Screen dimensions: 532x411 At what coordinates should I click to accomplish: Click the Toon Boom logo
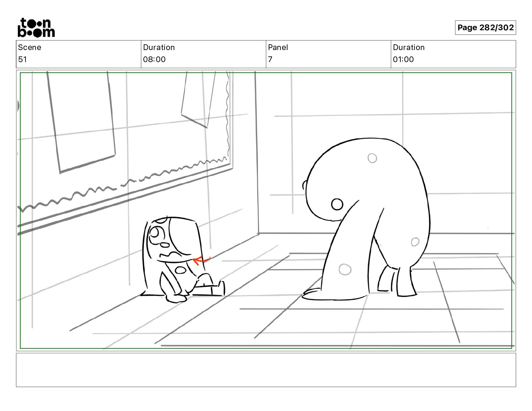coord(36,28)
